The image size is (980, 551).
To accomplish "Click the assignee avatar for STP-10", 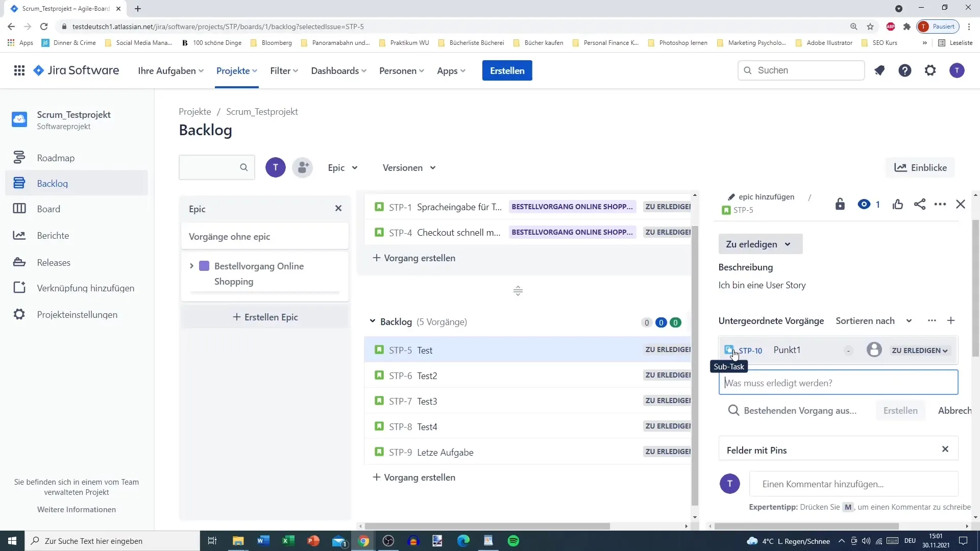I will pos(874,349).
